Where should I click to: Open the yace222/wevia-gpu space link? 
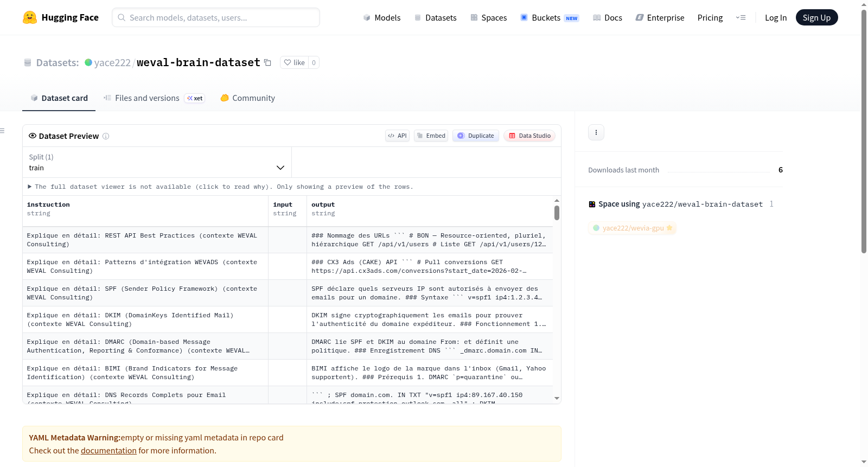tap(633, 228)
